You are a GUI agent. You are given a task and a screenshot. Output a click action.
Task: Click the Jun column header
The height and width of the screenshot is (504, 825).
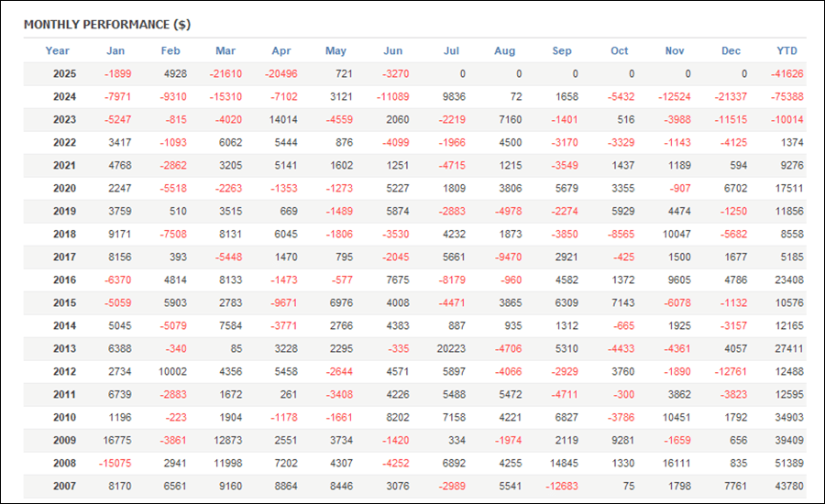[x=392, y=51]
